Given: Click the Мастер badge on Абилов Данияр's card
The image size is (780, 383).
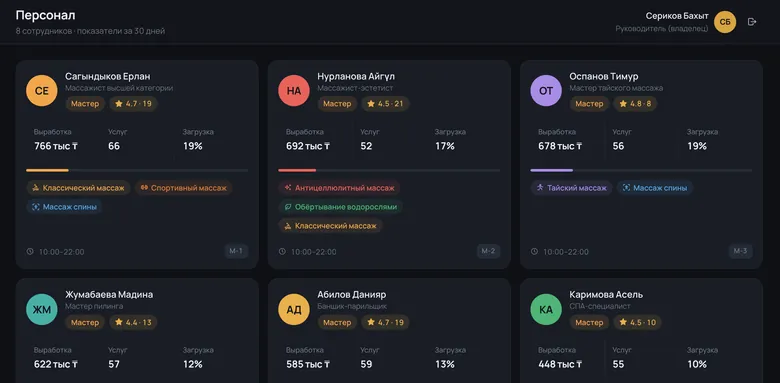Looking at the screenshot, I should [x=337, y=322].
